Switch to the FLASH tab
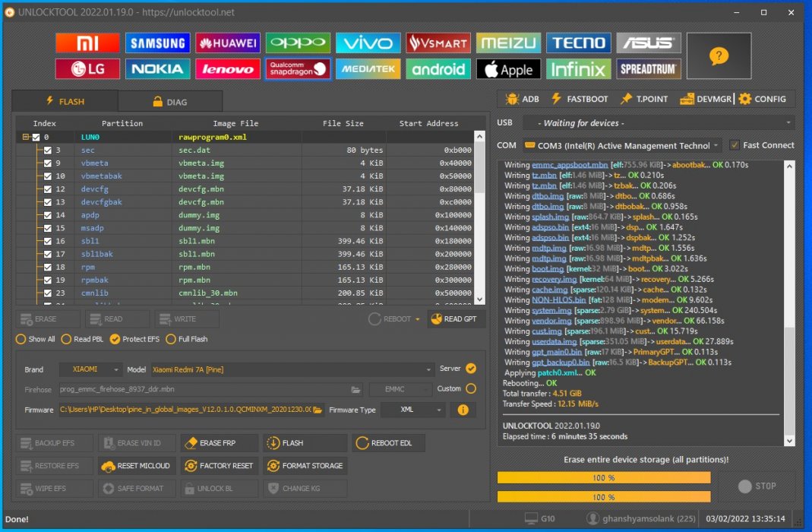The image size is (812, 532). (x=65, y=102)
